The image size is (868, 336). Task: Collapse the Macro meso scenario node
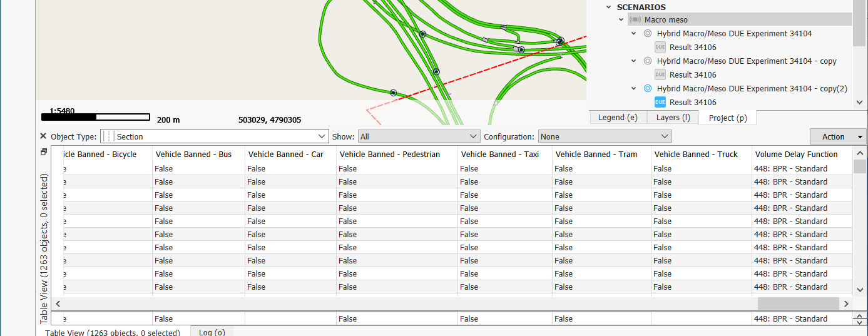(x=621, y=20)
